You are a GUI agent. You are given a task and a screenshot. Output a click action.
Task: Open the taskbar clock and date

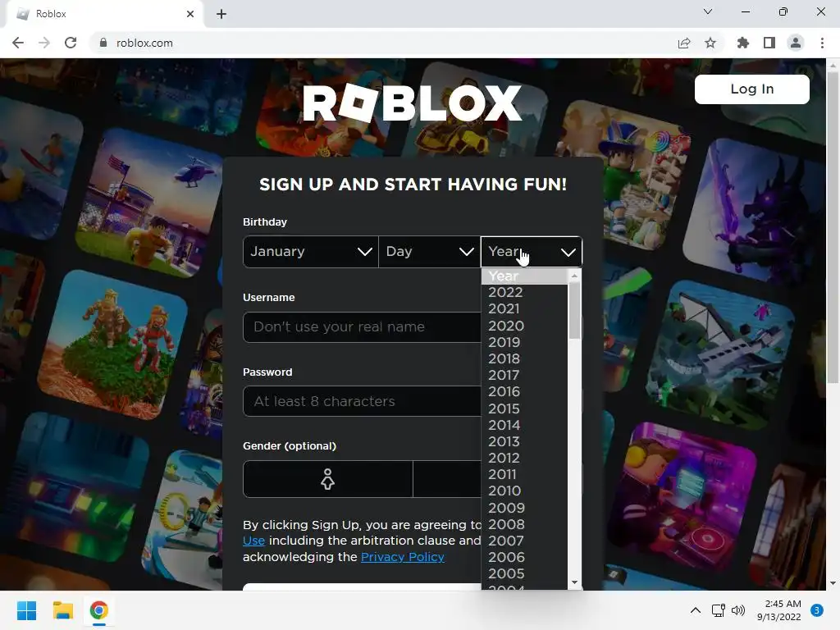point(779,610)
